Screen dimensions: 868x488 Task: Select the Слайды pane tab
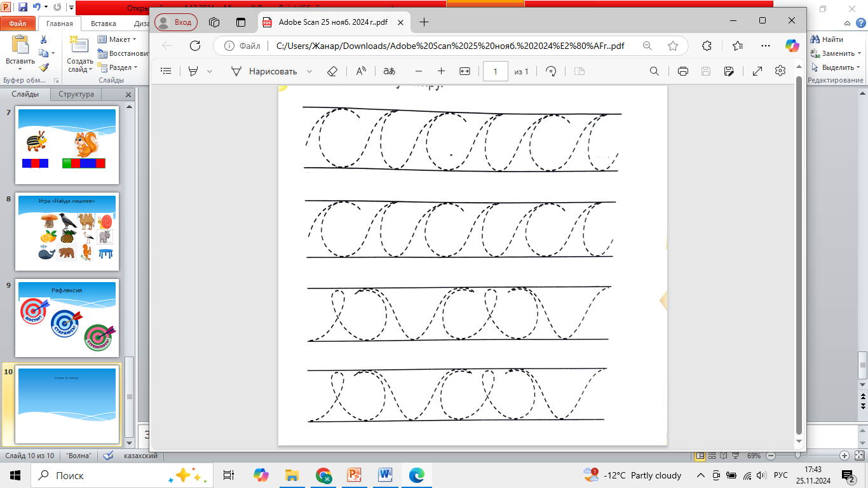click(25, 94)
